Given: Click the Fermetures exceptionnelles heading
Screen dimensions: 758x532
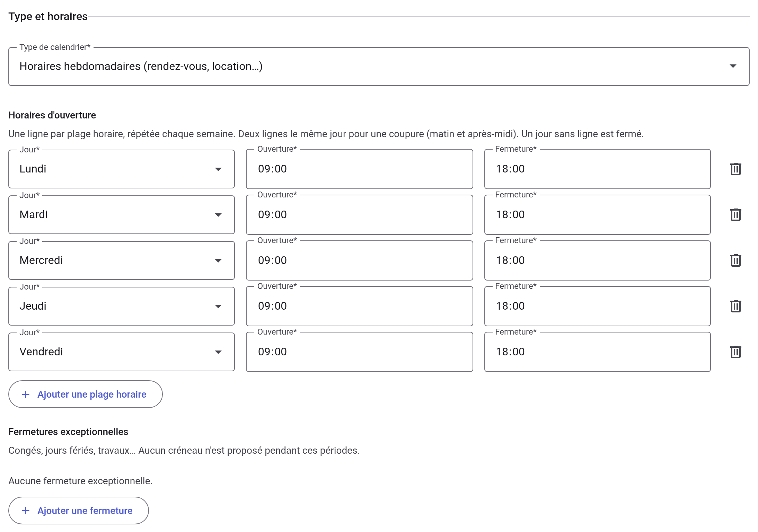Looking at the screenshot, I should pos(68,432).
